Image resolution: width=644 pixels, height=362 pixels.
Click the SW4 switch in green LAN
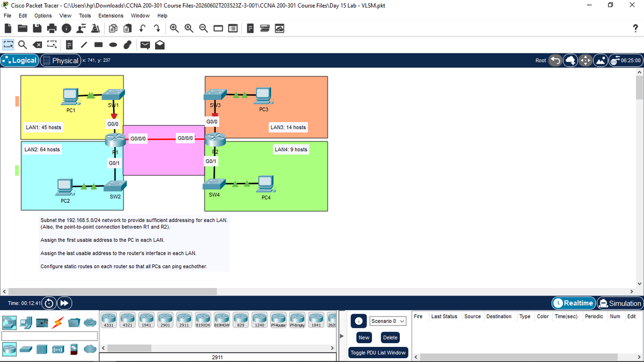[x=214, y=184]
